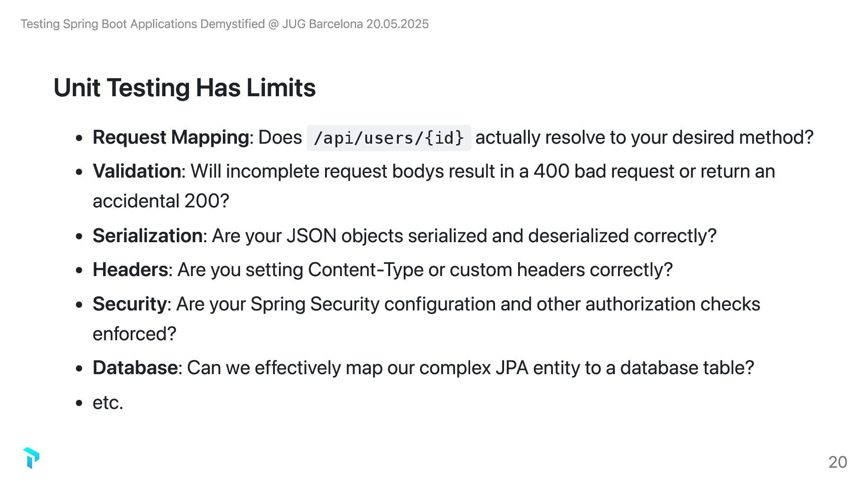
Task: Click the bold Validation label
Action: (x=137, y=171)
